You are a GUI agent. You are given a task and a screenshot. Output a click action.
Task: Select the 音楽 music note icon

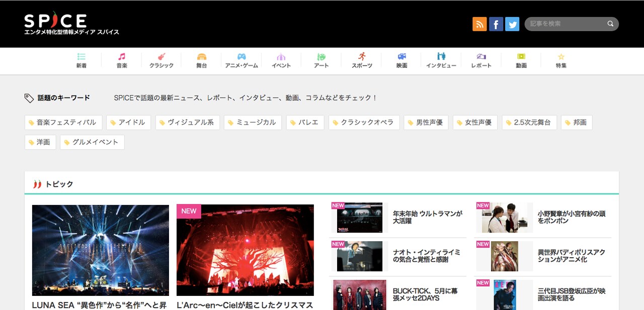click(122, 57)
